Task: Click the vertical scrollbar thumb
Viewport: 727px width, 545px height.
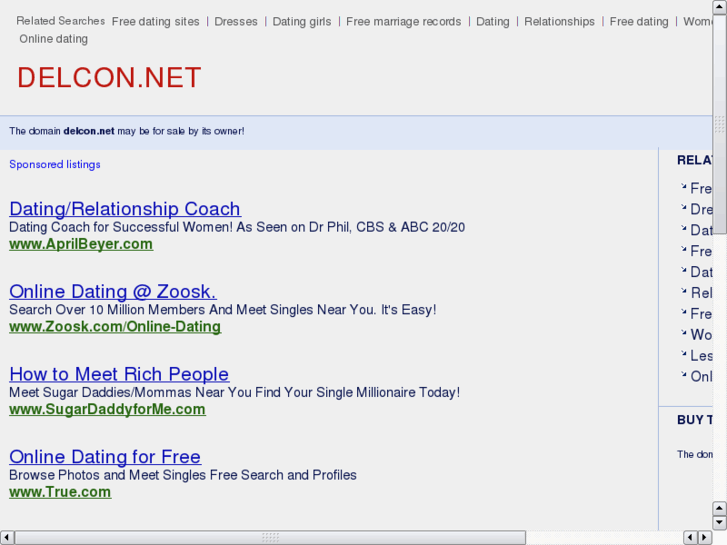Action: pos(719,124)
